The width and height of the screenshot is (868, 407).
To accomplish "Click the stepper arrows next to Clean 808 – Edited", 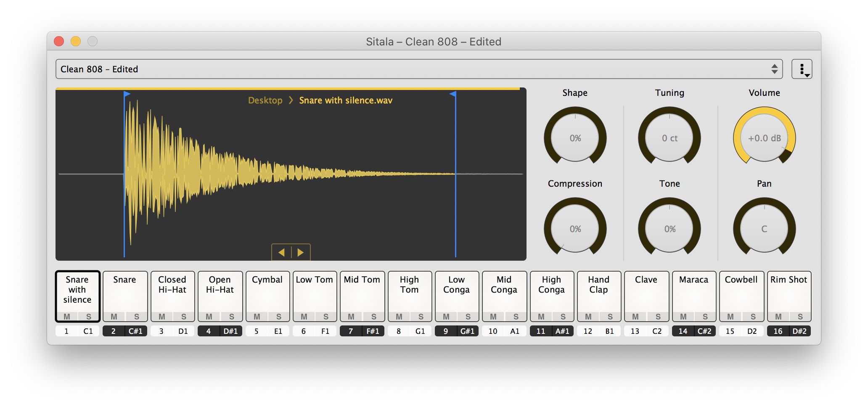I will pyautogui.click(x=776, y=69).
